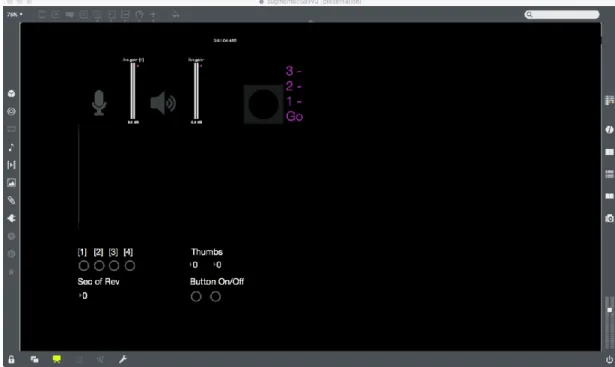Click the comment bubble icon in top toolbar
The image size is (615, 367).
[x=70, y=15]
